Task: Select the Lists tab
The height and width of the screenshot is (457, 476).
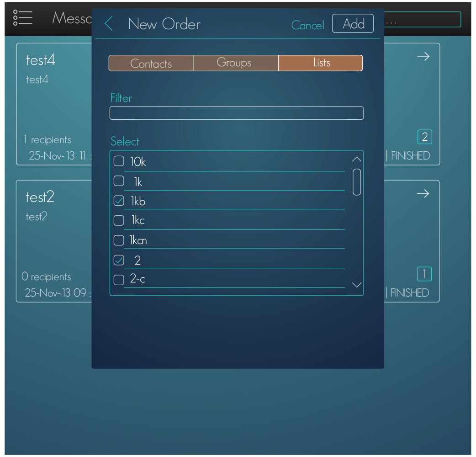Action: [x=321, y=63]
